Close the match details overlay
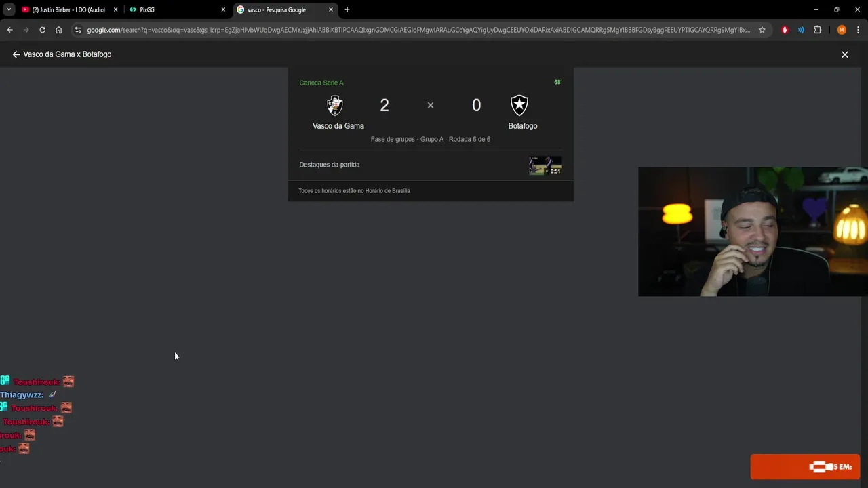868x488 pixels. (845, 54)
